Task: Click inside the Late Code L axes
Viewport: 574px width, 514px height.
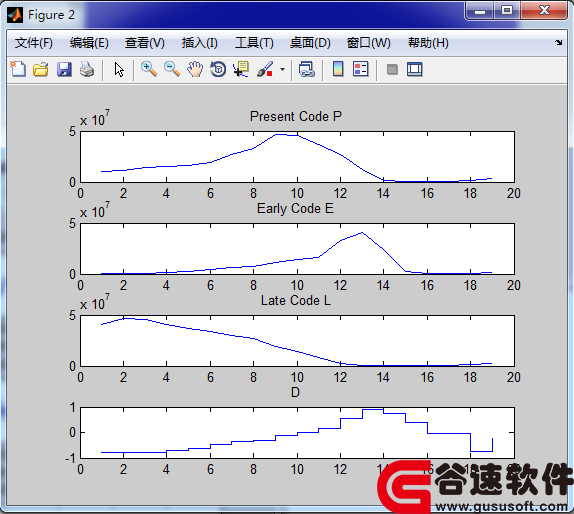Action: 297,340
